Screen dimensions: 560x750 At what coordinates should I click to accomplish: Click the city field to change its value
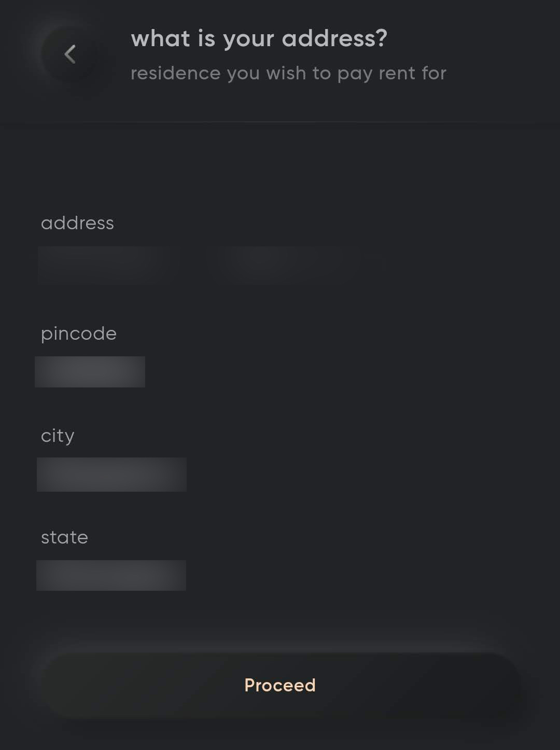[111, 474]
